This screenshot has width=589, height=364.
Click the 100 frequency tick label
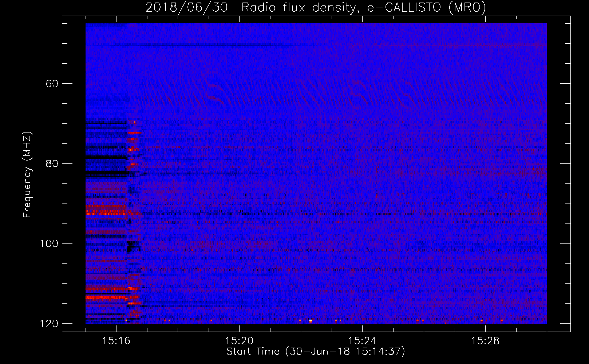click(49, 244)
